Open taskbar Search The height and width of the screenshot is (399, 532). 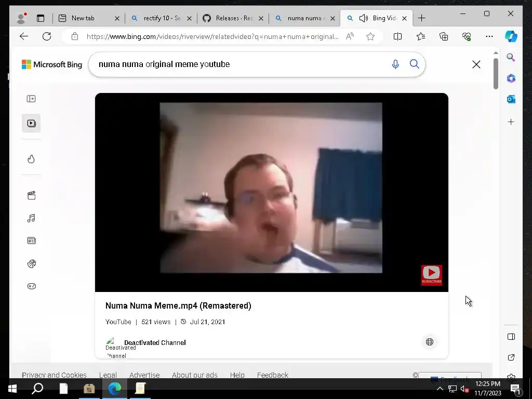pos(37,389)
